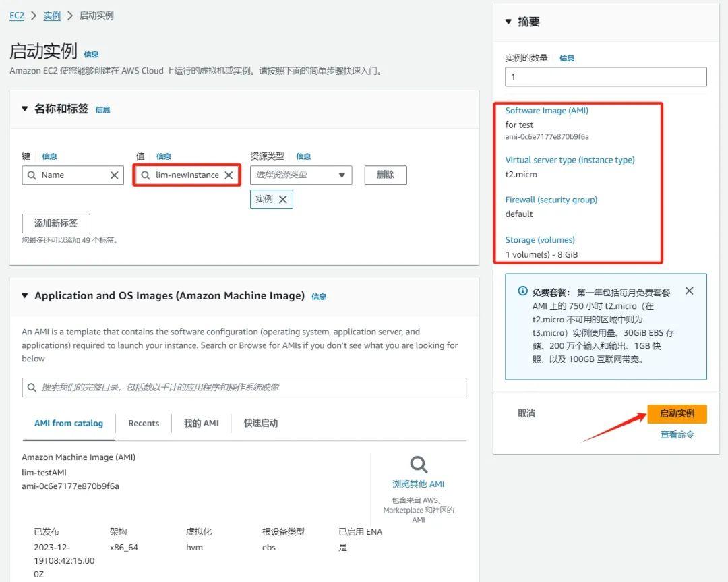The image size is (728, 582).
Task: Switch to the Recents tab
Action: tap(144, 423)
